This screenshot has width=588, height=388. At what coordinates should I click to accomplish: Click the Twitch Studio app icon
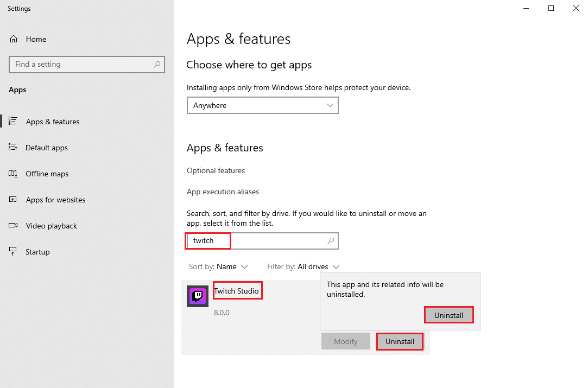[198, 296]
